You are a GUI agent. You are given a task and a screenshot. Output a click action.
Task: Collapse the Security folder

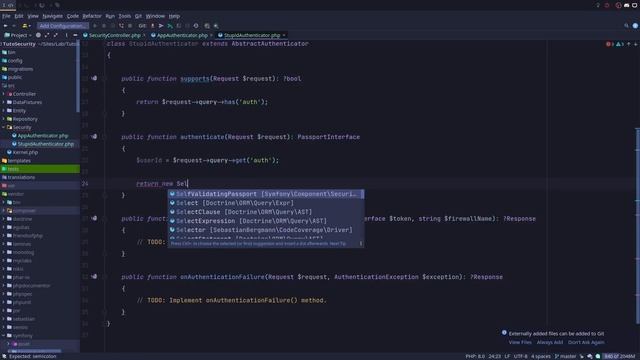coord(4,127)
